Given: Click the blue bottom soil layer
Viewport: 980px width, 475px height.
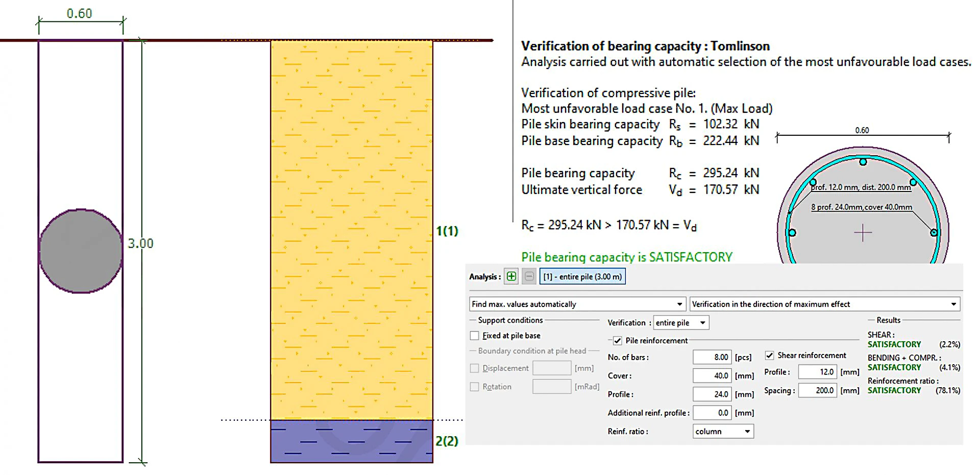Looking at the screenshot, I should click(x=352, y=441).
